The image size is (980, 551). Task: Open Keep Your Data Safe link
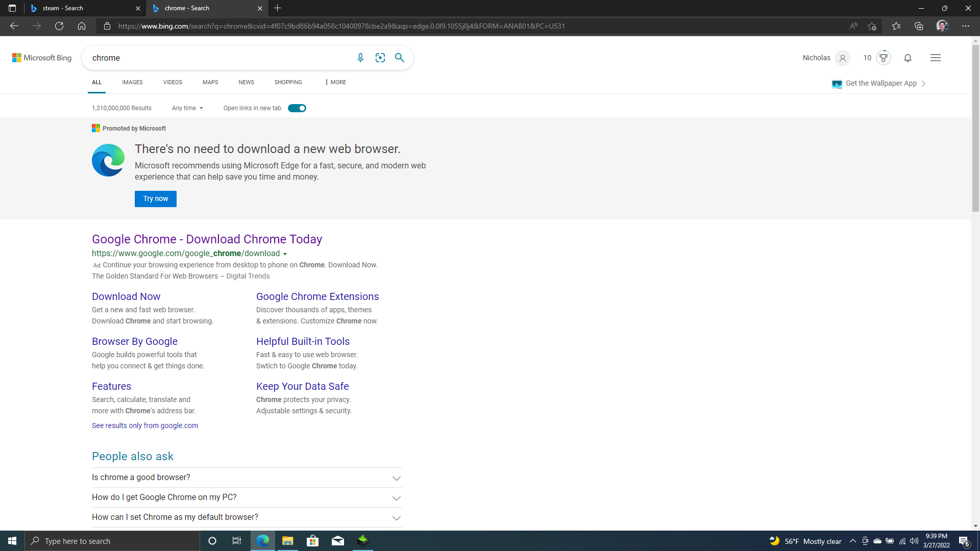click(x=302, y=386)
